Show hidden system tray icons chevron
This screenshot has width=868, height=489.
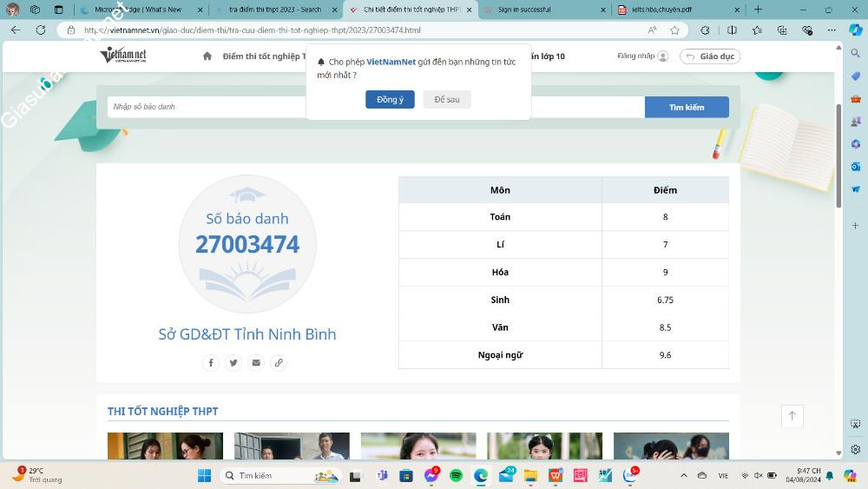pyautogui.click(x=683, y=476)
